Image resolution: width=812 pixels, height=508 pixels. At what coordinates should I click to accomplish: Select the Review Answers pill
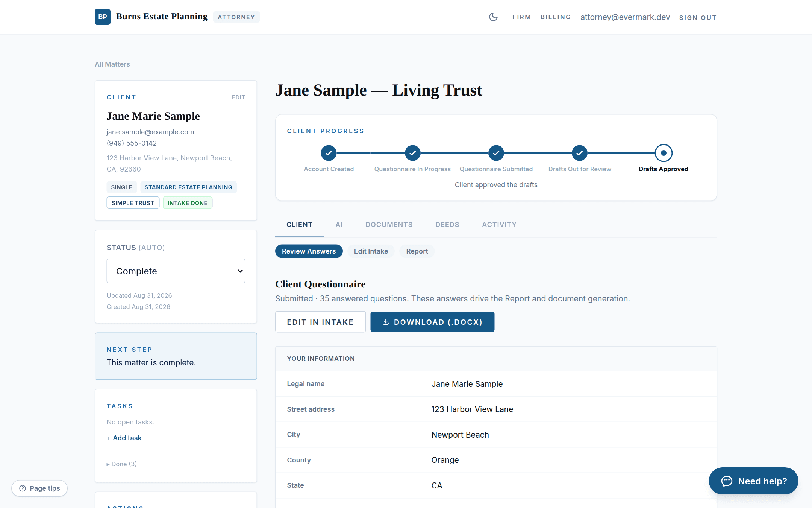pos(309,251)
